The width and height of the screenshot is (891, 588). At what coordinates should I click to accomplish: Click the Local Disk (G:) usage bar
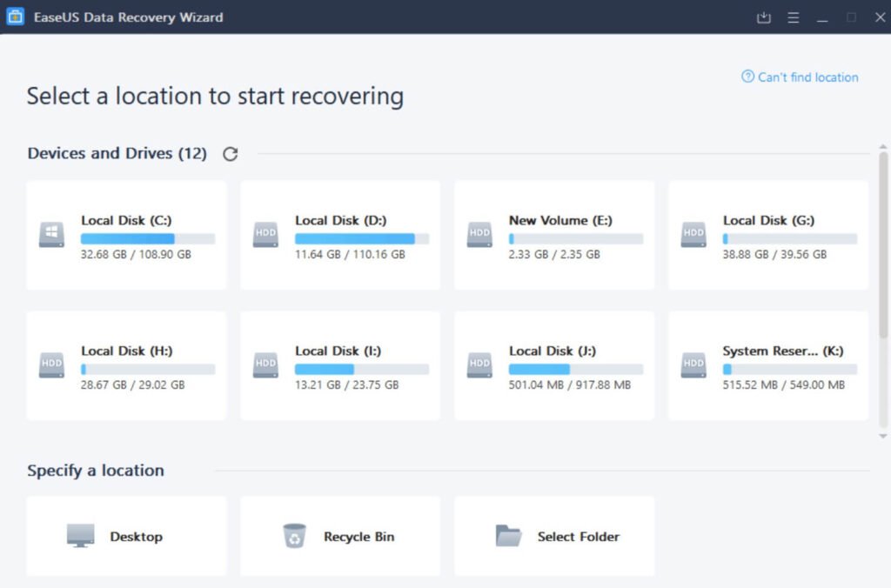[790, 238]
